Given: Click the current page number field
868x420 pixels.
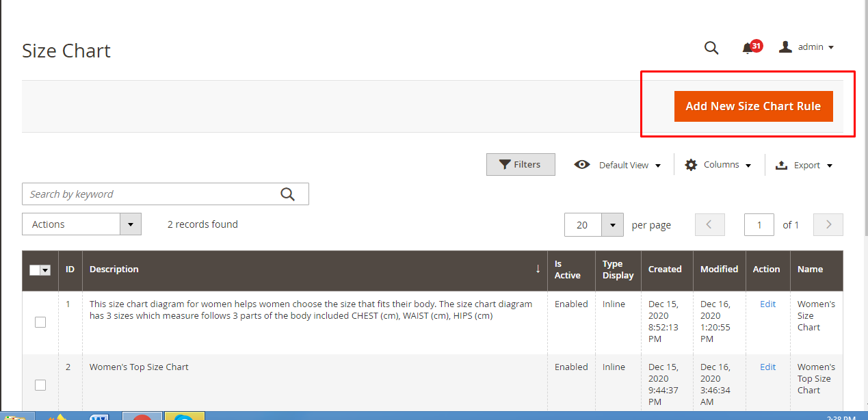Looking at the screenshot, I should (x=759, y=224).
